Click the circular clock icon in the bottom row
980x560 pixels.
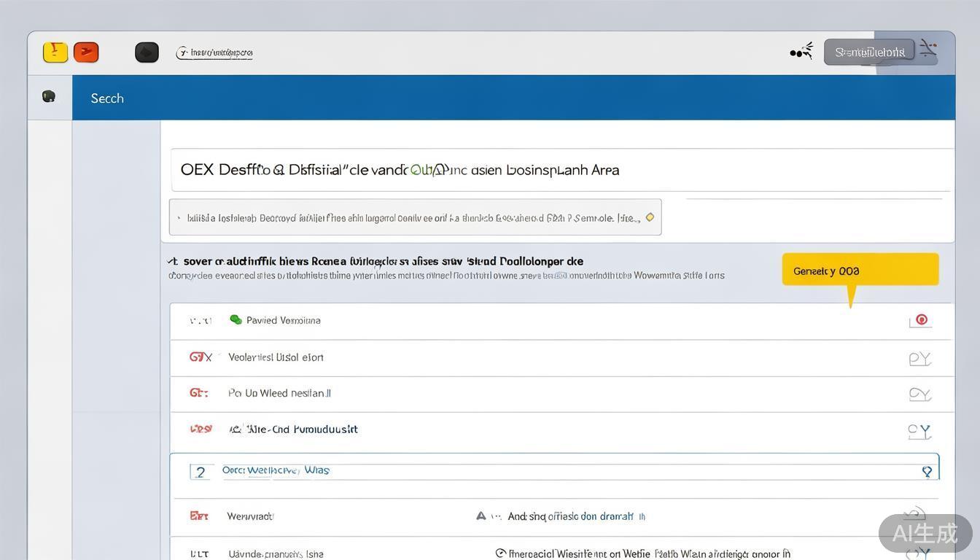500,553
